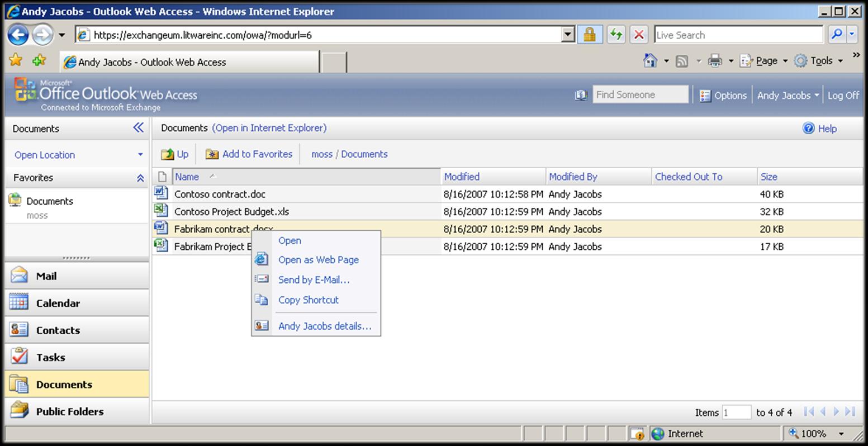Image resolution: width=868 pixels, height=446 pixels.
Task: Click the moss breadcrumb link
Action: [x=322, y=154]
